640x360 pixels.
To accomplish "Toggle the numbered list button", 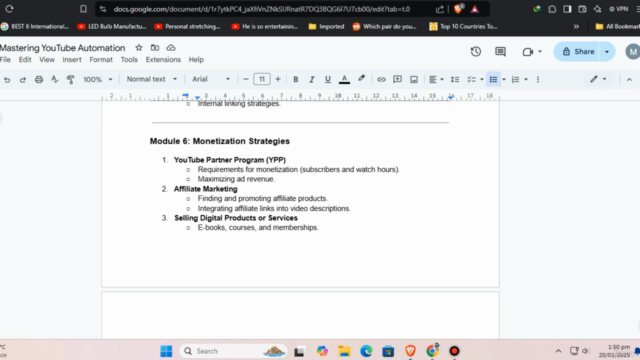I will point(515,80).
